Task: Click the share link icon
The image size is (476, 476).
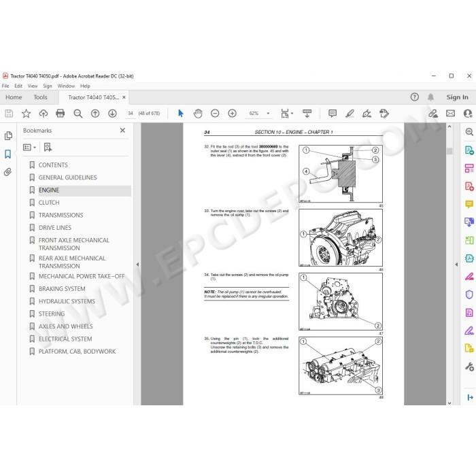Action: pyautogui.click(x=433, y=114)
